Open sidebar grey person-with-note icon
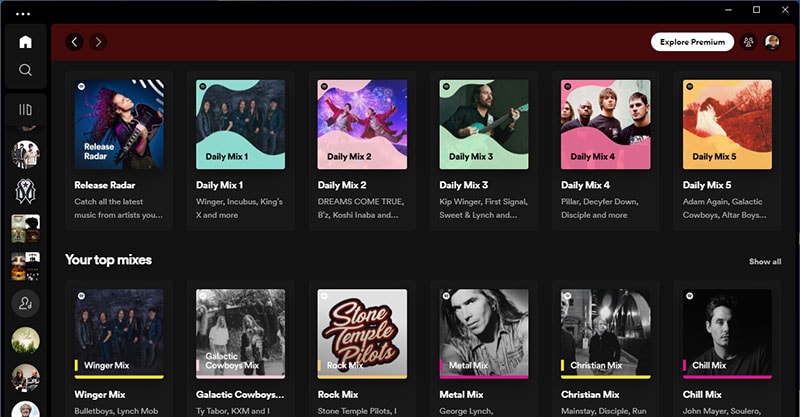This screenshot has width=800, height=417. [25, 303]
